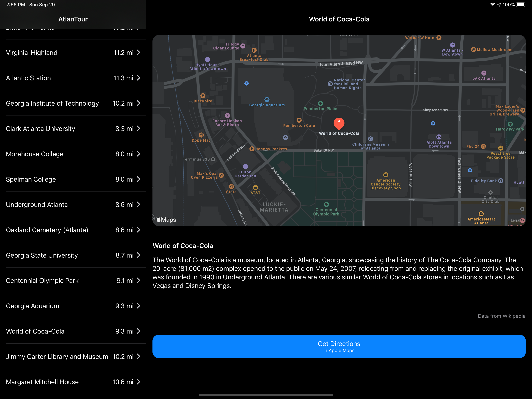Tap the location services arrow icon
532x399 pixels.
tap(499, 4)
